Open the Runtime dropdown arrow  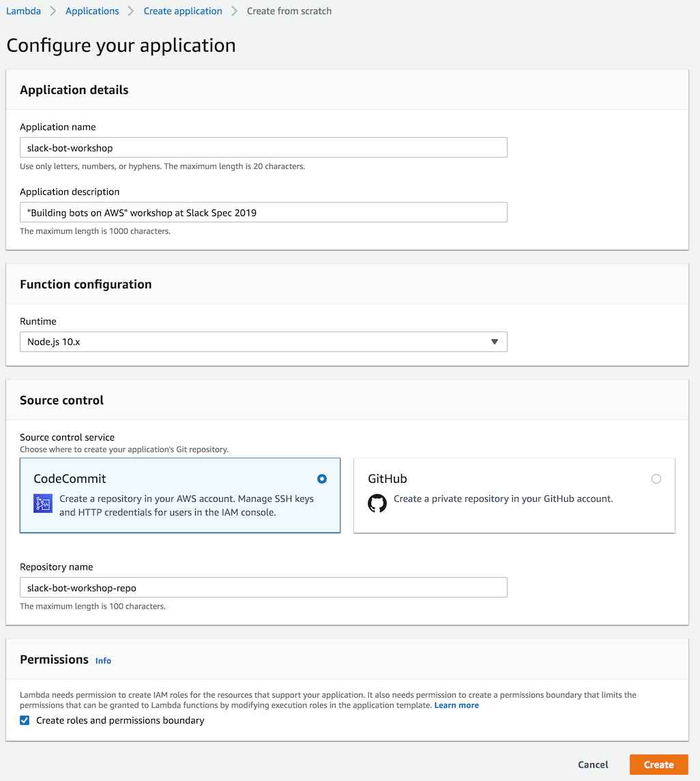[x=494, y=342]
